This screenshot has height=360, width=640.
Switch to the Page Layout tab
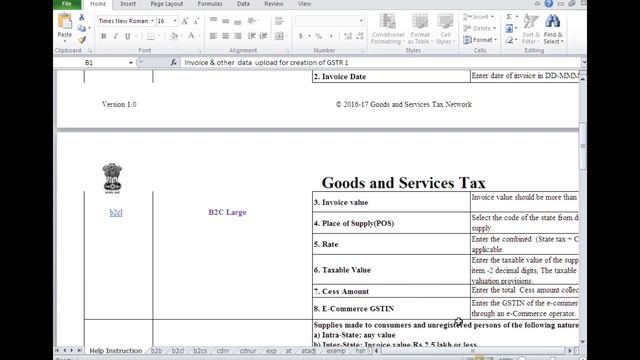(x=167, y=4)
